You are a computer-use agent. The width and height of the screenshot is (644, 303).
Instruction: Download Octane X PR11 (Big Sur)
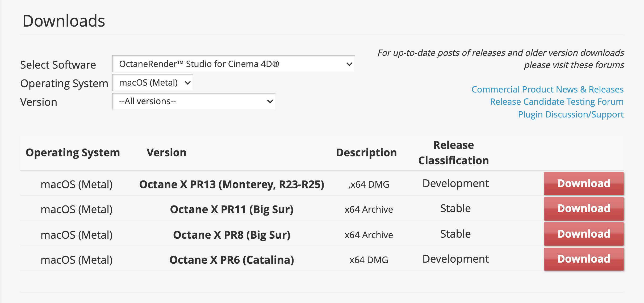click(584, 209)
